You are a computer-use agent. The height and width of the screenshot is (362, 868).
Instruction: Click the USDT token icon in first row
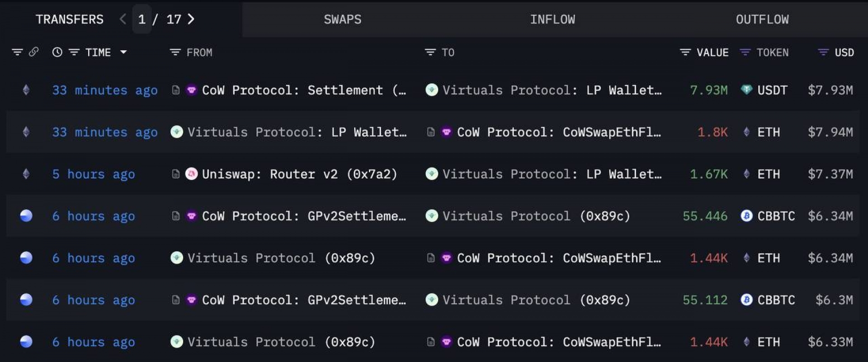coord(746,90)
